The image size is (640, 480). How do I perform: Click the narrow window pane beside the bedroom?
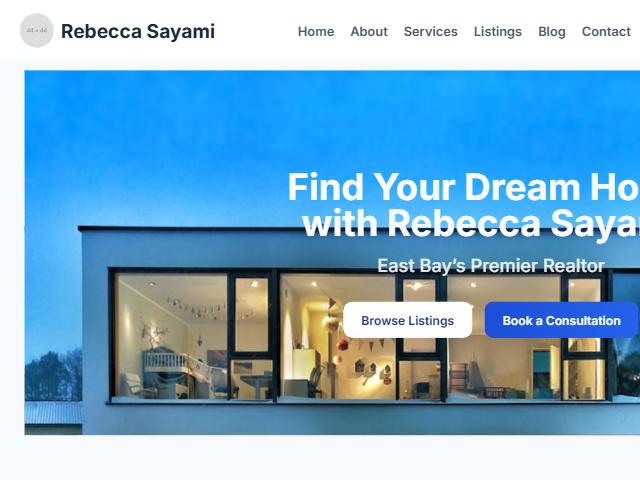tap(251, 314)
